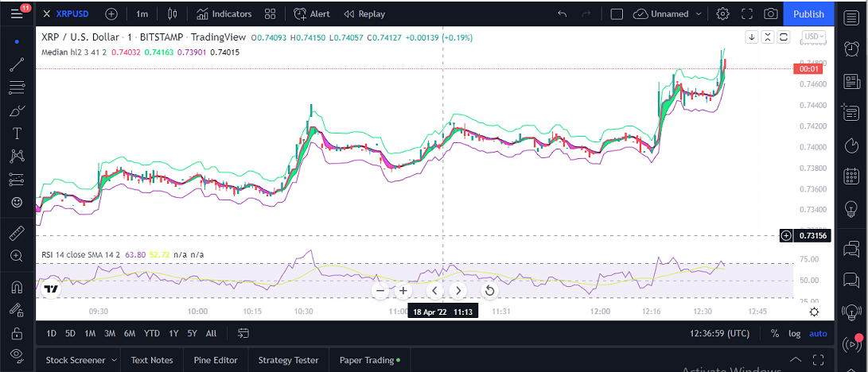This screenshot has height=372, width=868.
Task: Activate the zoom in tool
Action: point(17,256)
